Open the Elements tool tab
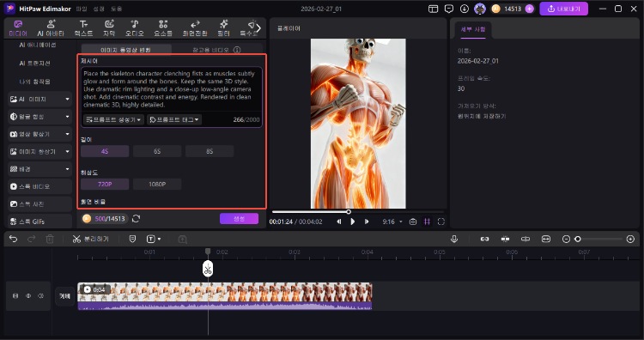Screen dimensions: 644x340 point(163,28)
